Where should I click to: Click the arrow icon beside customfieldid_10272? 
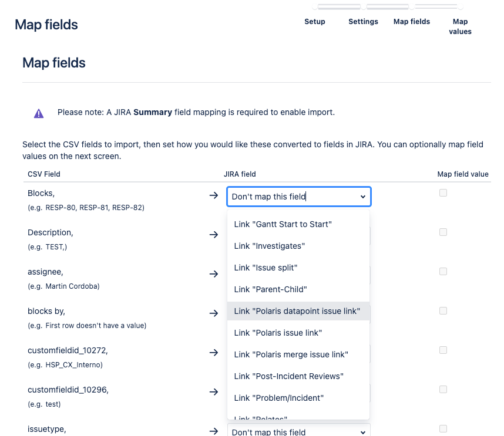click(214, 353)
